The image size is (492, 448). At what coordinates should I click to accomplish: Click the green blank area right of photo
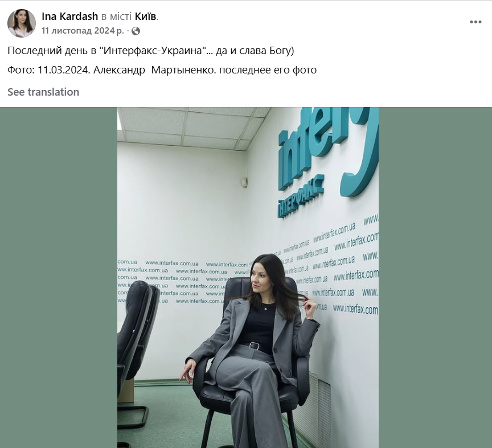pyautogui.click(x=435, y=278)
